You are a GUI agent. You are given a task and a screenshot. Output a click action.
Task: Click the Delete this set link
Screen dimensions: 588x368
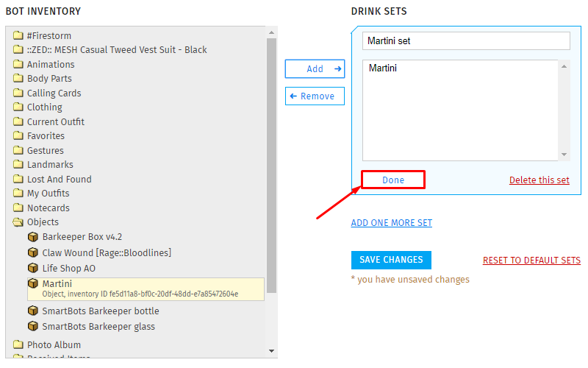click(539, 180)
